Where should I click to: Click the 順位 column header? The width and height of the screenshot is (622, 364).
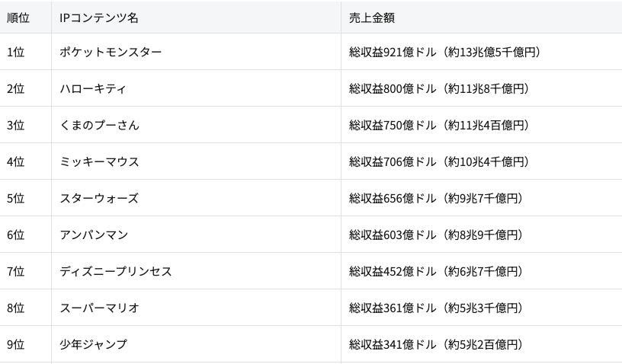(x=18, y=17)
